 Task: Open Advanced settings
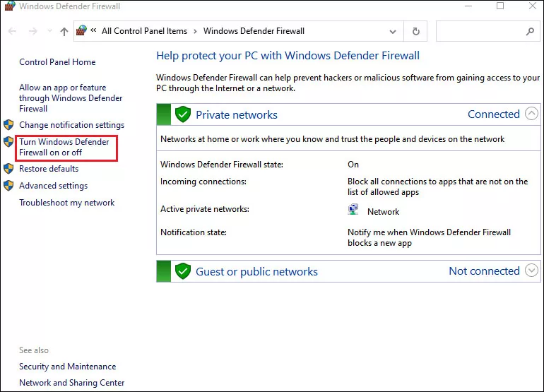pos(53,186)
